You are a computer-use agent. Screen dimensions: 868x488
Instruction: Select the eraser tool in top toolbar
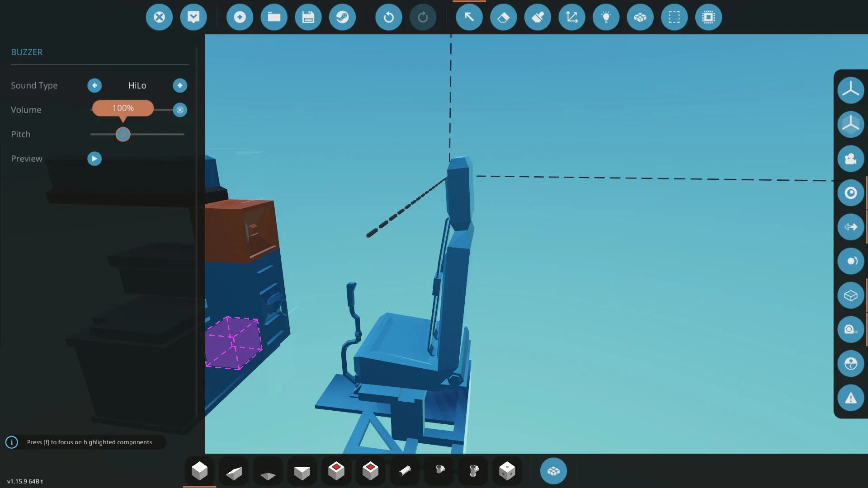point(503,17)
